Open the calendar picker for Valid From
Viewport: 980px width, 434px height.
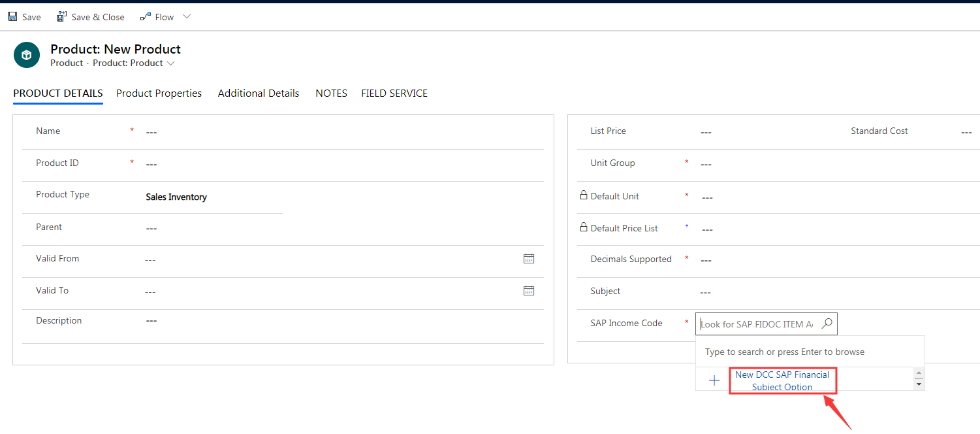[528, 258]
